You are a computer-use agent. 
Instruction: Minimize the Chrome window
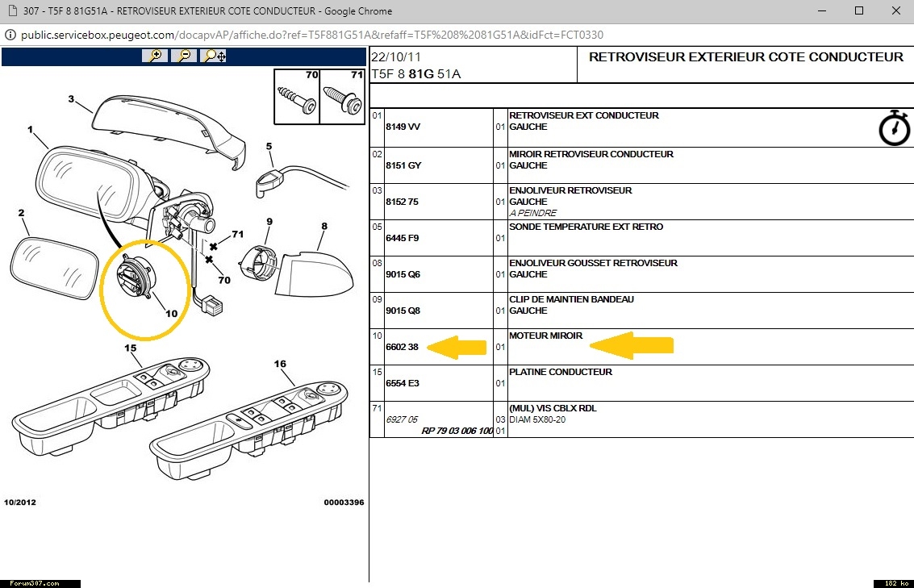[822, 10]
